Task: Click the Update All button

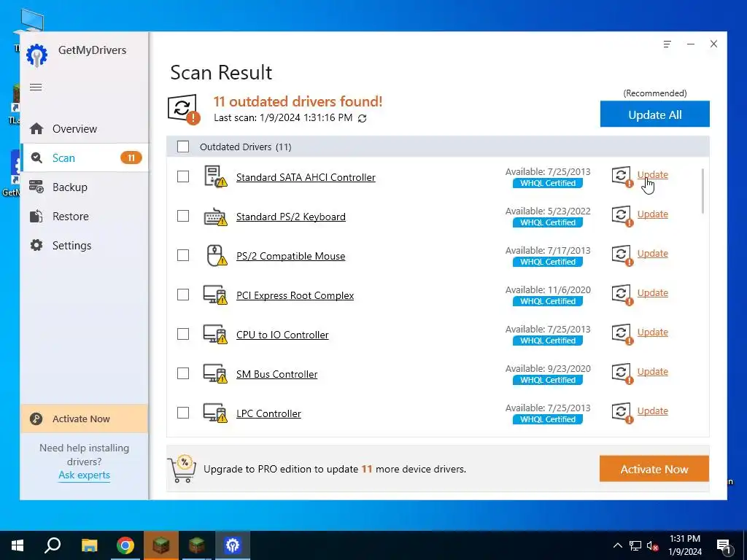Action: click(654, 114)
